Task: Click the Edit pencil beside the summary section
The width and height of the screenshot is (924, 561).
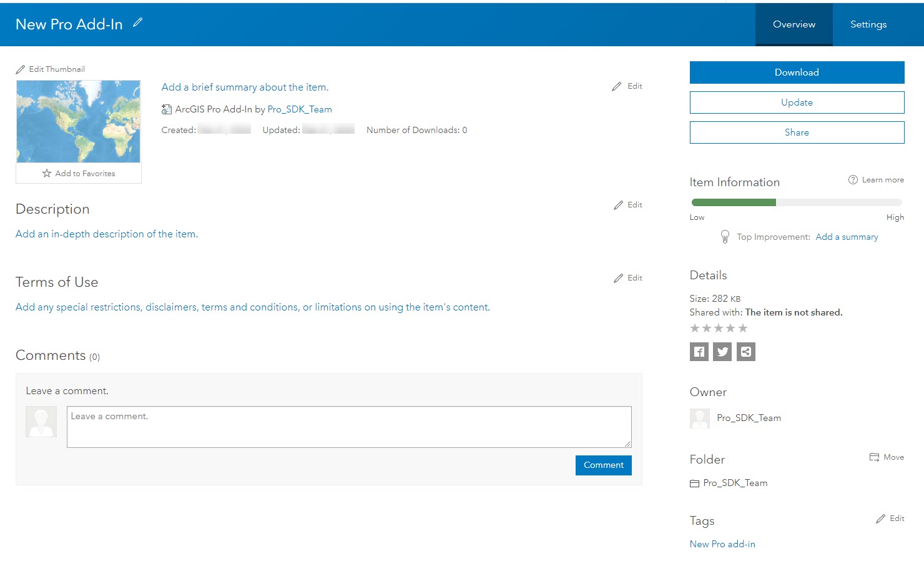Action: coord(617,86)
